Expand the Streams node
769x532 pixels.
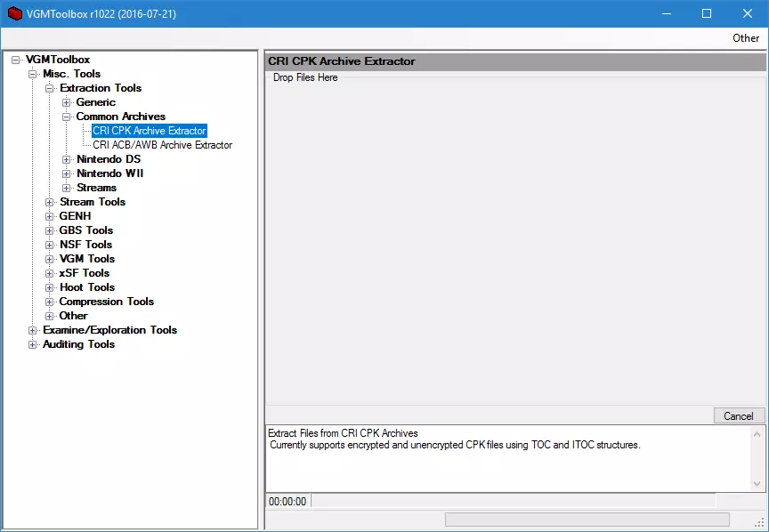tap(66, 188)
